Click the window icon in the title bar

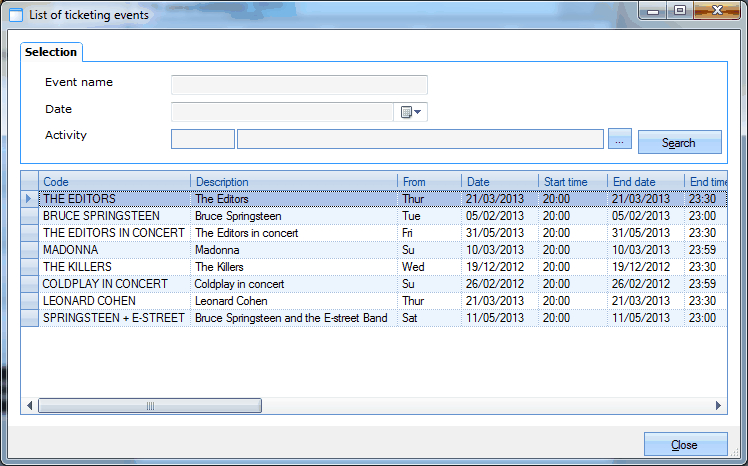[16, 15]
